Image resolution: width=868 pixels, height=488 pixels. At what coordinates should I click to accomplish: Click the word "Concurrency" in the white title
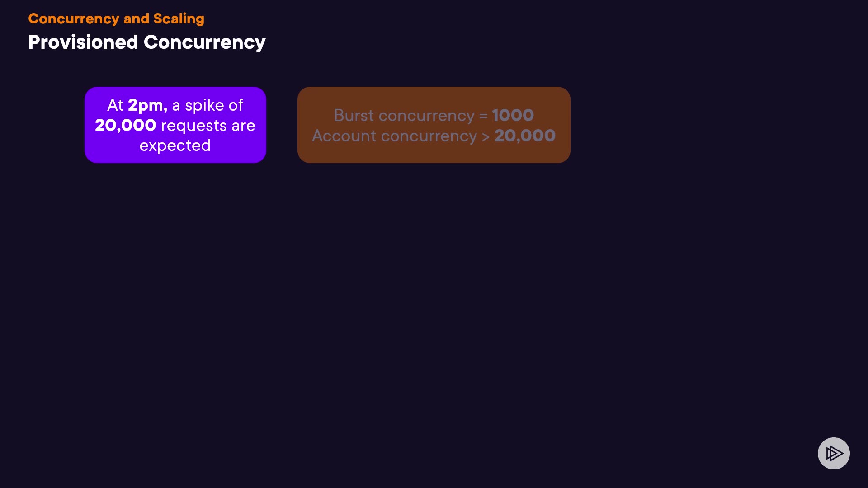(x=204, y=42)
